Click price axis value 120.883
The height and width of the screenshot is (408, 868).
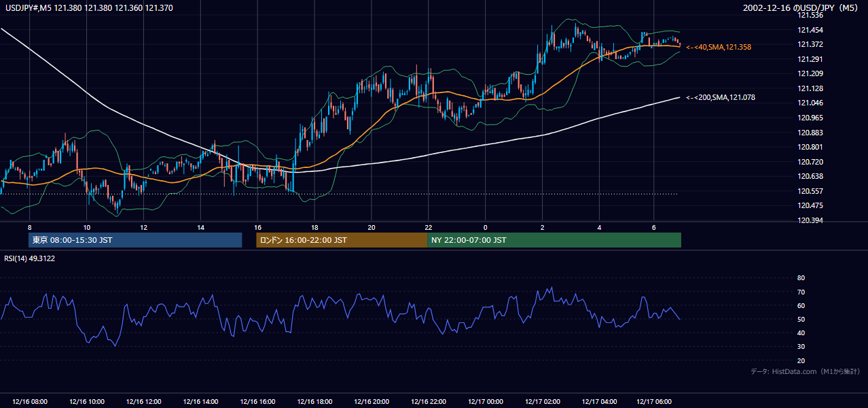coord(810,133)
